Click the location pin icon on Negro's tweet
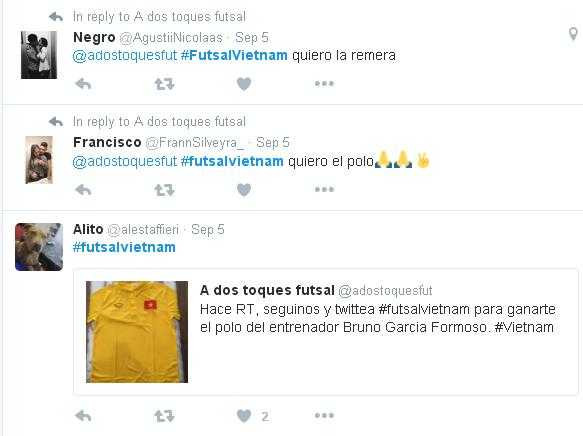 573,34
